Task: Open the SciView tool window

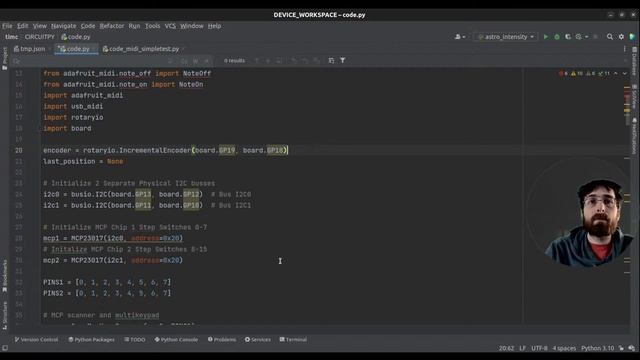Action: [x=635, y=96]
